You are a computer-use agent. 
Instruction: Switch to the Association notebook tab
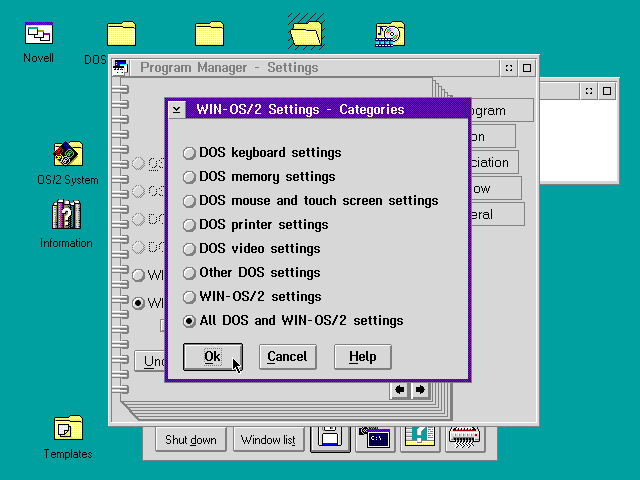click(x=495, y=162)
